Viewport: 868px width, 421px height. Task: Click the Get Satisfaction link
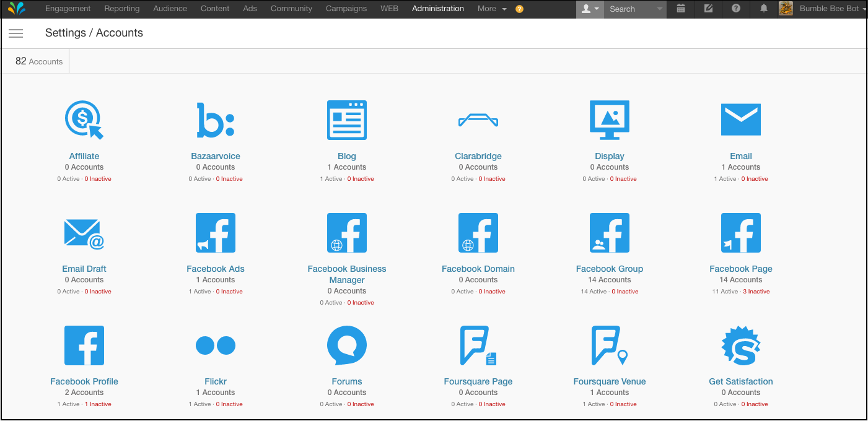point(741,381)
